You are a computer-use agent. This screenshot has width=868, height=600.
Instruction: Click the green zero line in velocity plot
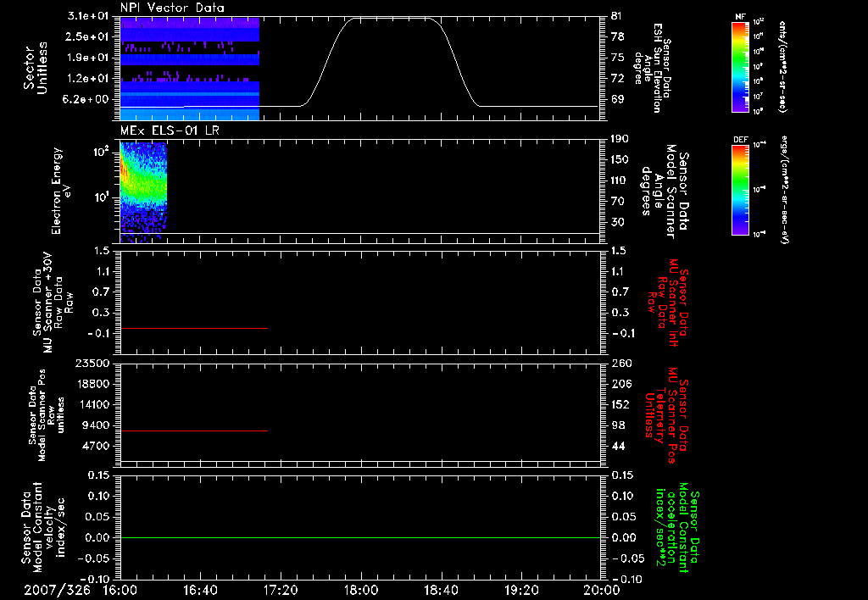360,537
